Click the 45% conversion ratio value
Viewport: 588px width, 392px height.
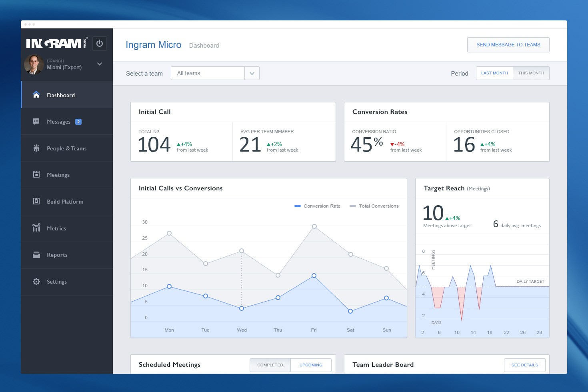click(367, 144)
